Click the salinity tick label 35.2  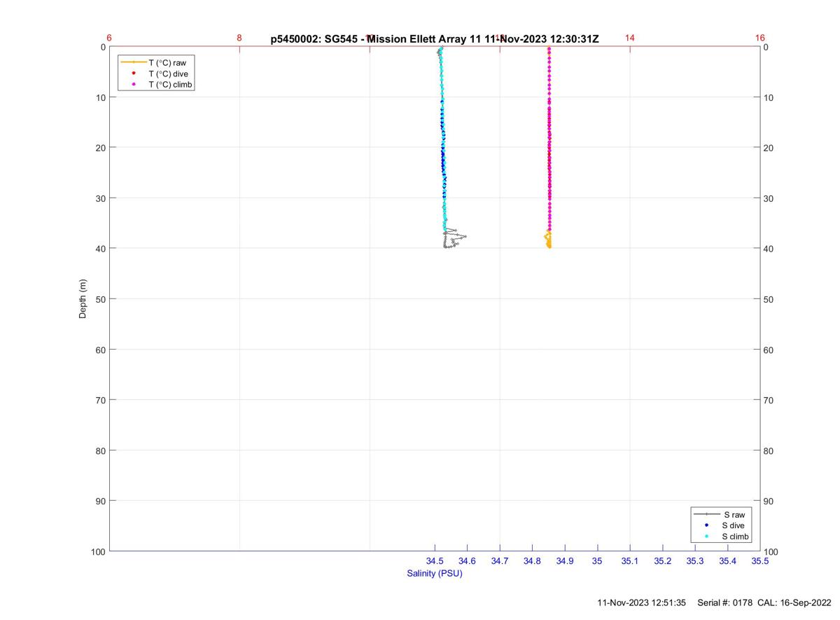(662, 561)
